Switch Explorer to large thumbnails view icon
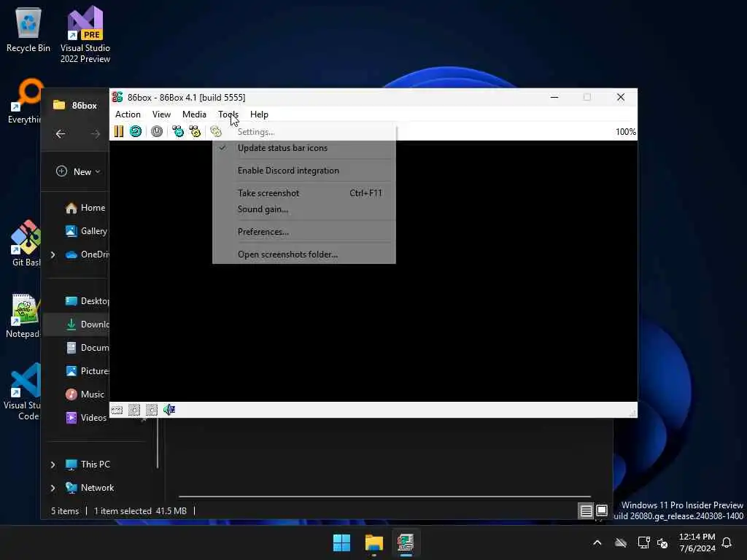 [602, 511]
